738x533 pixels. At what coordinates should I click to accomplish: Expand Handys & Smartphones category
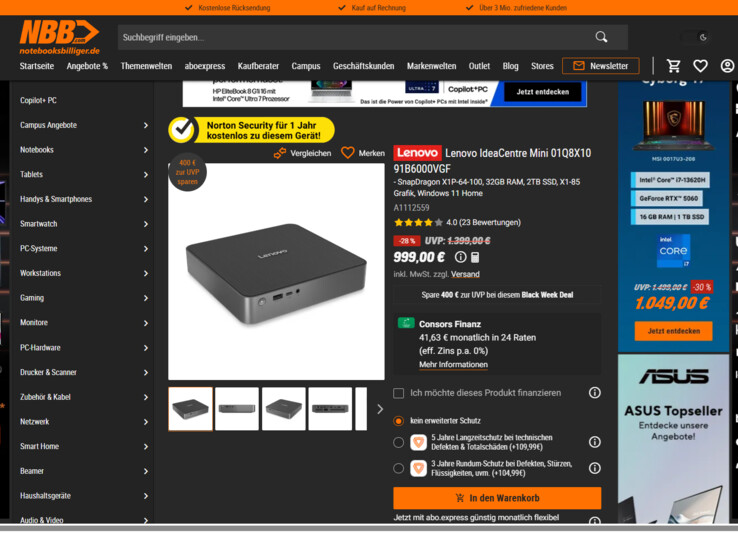pos(145,199)
